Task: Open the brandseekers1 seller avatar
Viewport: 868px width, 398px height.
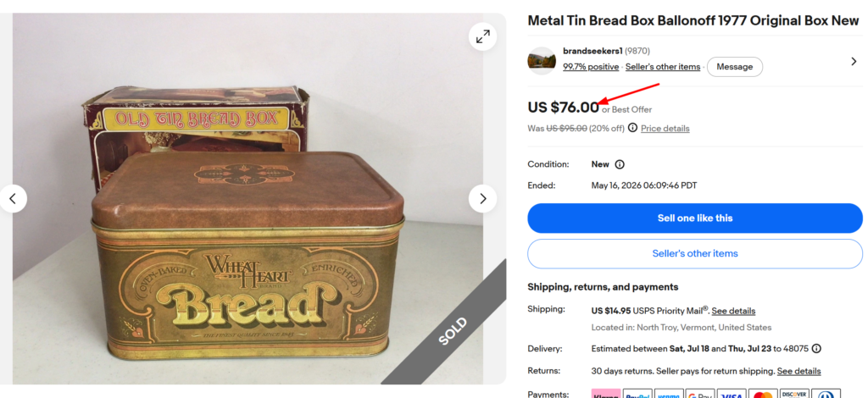Action: coord(542,61)
